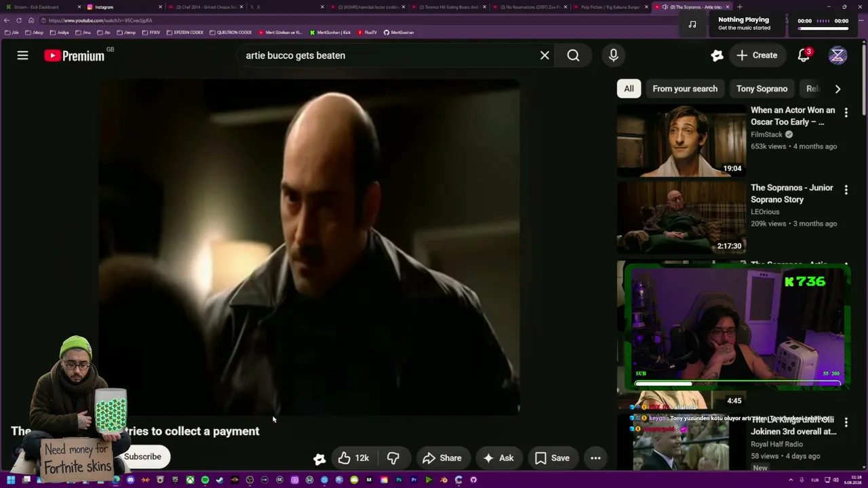Open the FluxTV bookmark
The width and height of the screenshot is (868, 488).
coord(367,33)
